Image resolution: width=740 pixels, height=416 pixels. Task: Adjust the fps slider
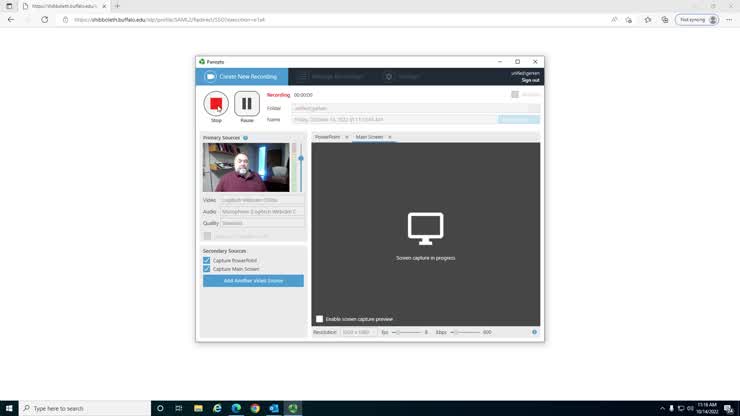[x=397, y=332]
